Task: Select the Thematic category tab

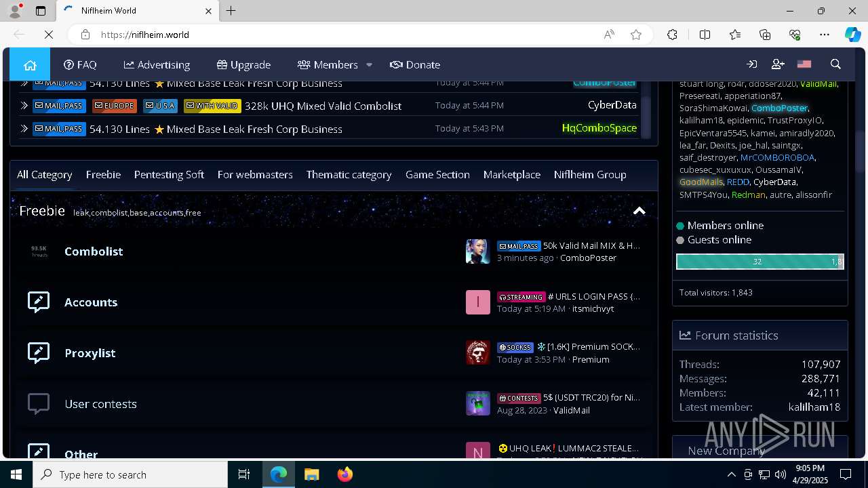Action: (x=349, y=175)
